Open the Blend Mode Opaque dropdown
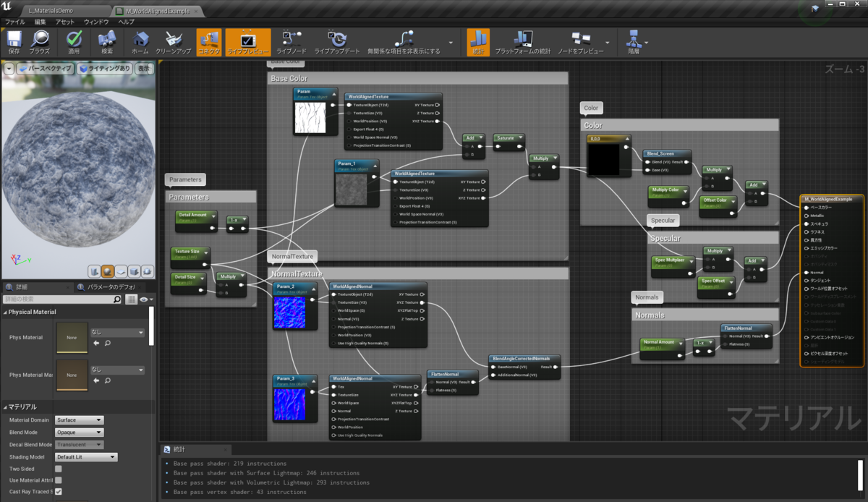Image resolution: width=868 pixels, height=502 pixels. [x=80, y=433]
